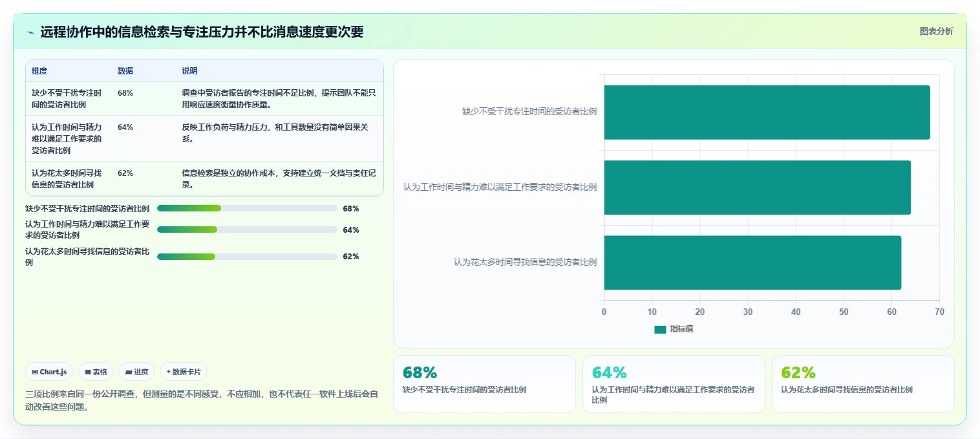980x439 pixels.
Task: Click the 68% value beside the progress bar
Action: (x=351, y=209)
